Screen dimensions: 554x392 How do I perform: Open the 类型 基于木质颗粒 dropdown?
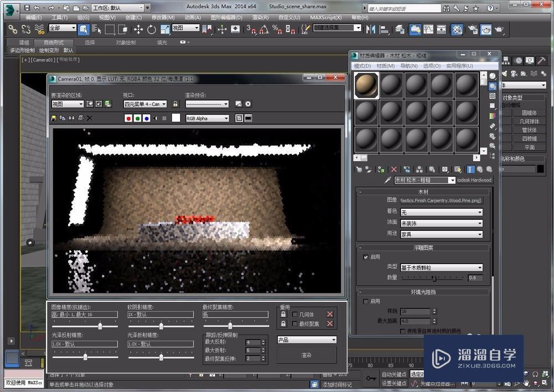[x=442, y=267]
